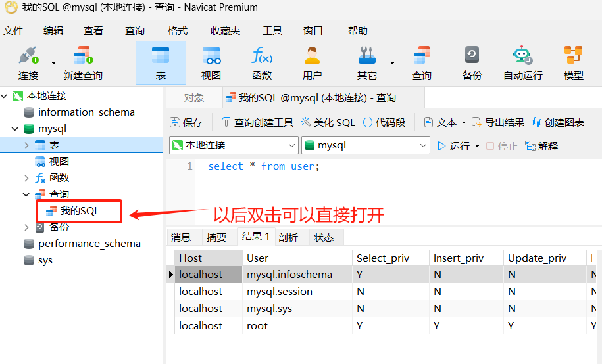Select the 函数 (Function) toolbar icon

[x=262, y=55]
